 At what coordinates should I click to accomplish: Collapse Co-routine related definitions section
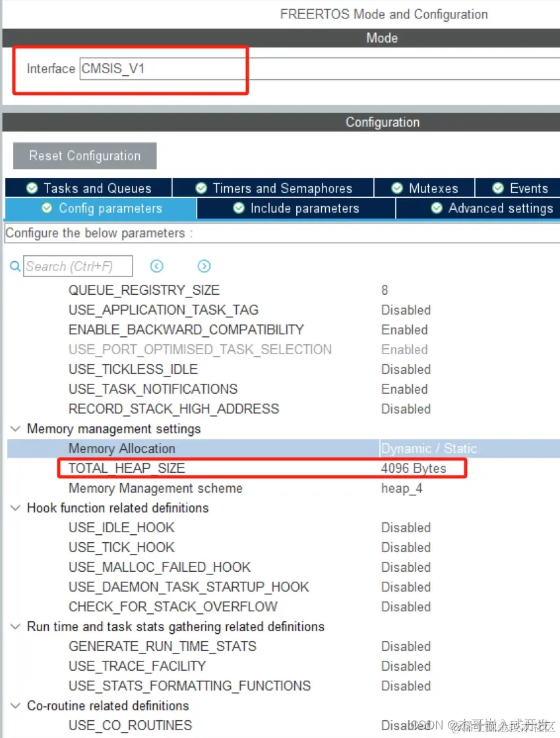tap(16, 706)
